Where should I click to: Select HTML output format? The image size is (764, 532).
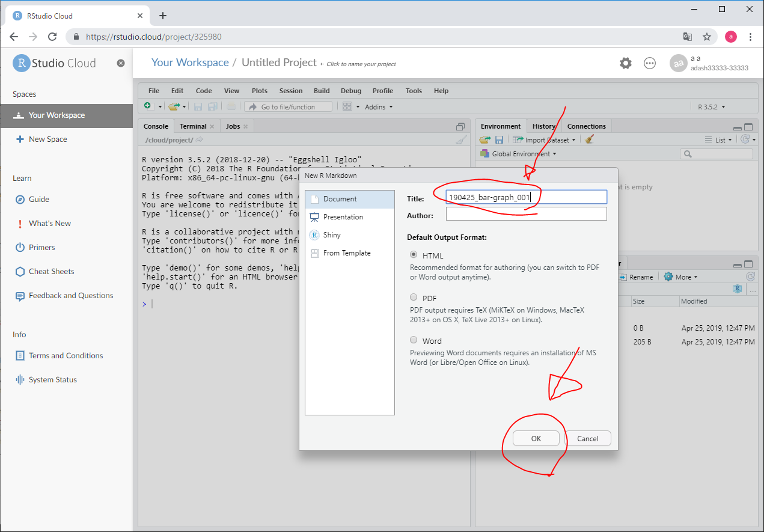(x=414, y=255)
